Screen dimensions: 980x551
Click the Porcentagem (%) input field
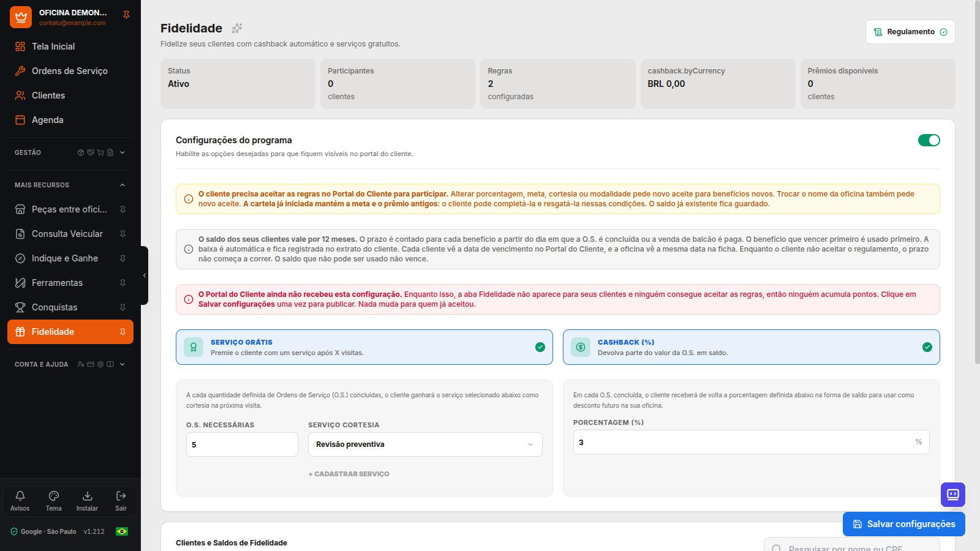point(751,442)
